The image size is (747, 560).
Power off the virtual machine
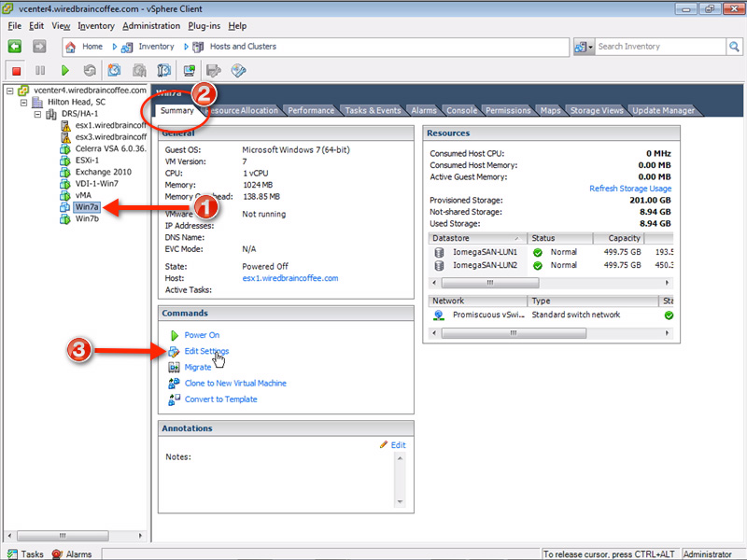coord(14,70)
